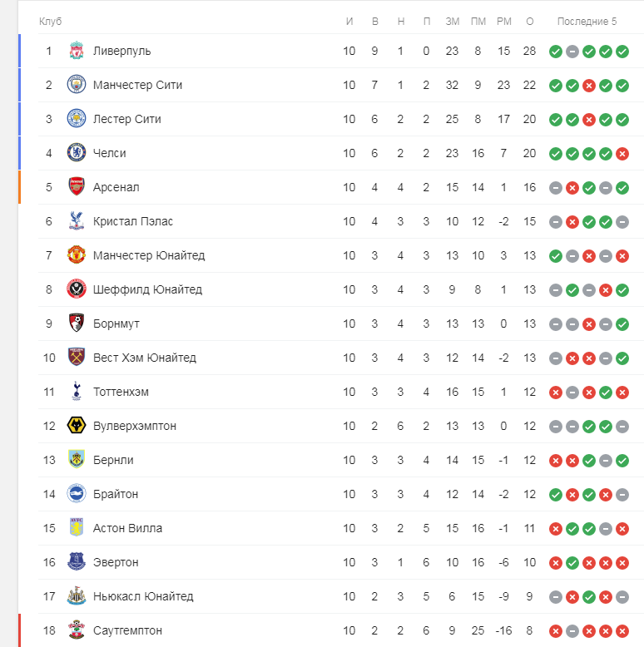This screenshot has width=644, height=647.
Task: Open the Манчестер Юнайтед team link
Action: click(149, 255)
